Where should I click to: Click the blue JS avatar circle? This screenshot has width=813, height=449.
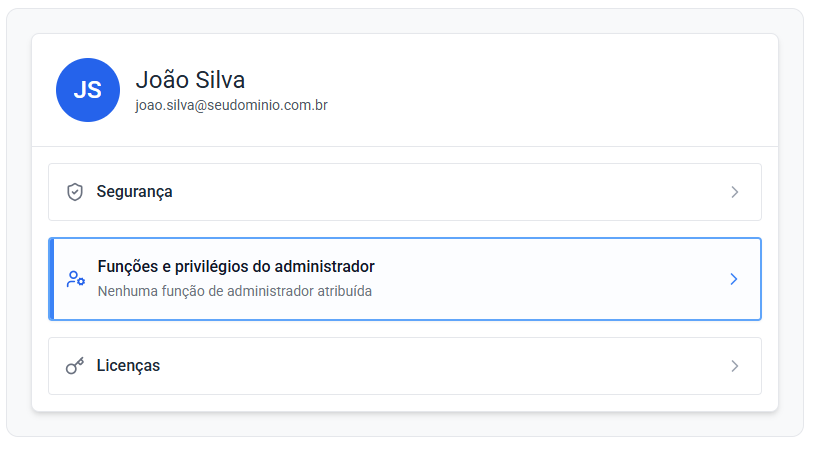pyautogui.click(x=88, y=90)
